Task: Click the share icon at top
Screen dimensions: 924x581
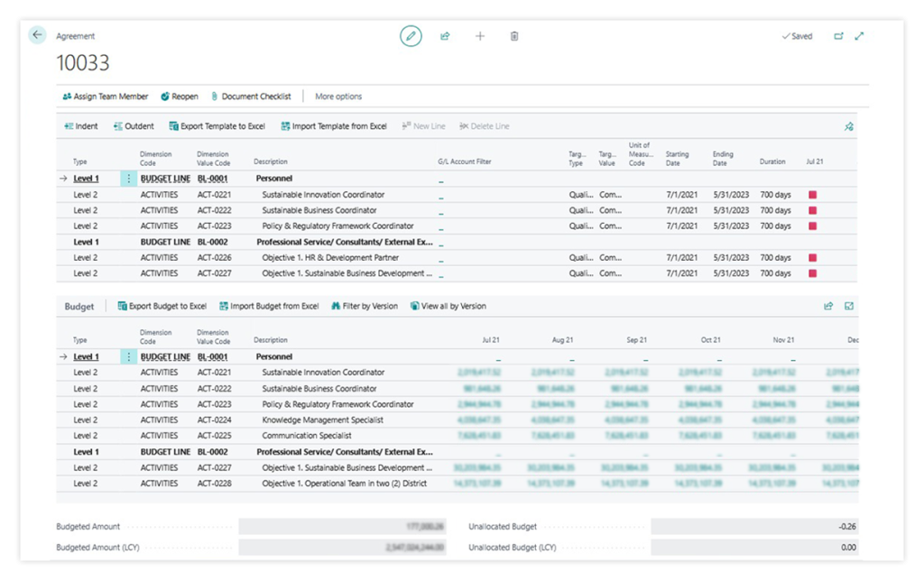Action: coord(445,36)
